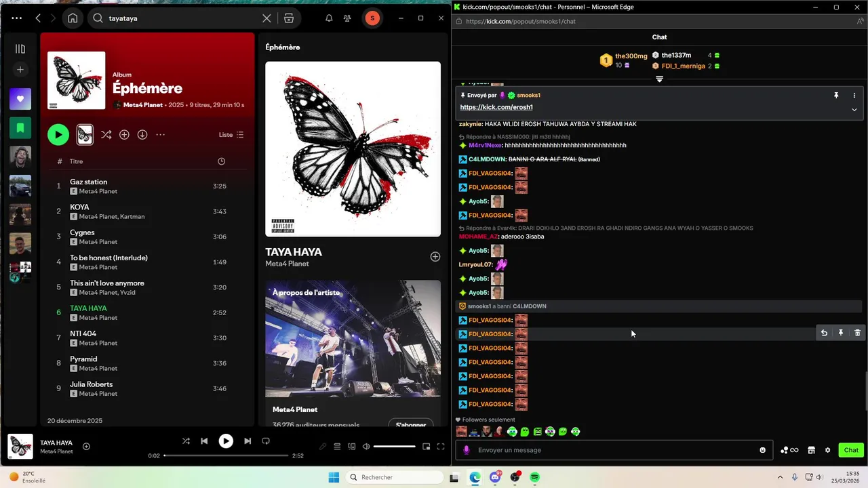Open Windows Start menu
This screenshot has height=488, width=868.
point(334,477)
